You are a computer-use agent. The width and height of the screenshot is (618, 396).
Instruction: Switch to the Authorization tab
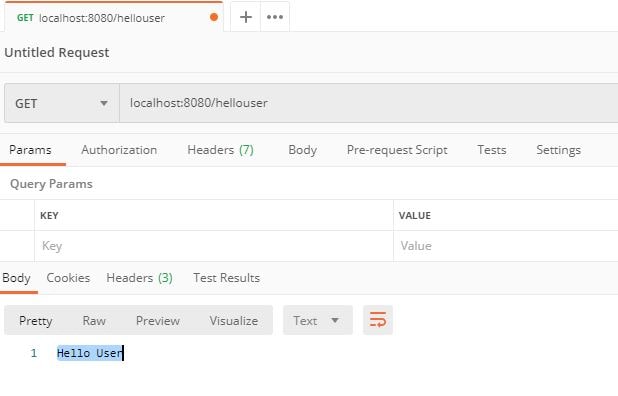tap(119, 150)
